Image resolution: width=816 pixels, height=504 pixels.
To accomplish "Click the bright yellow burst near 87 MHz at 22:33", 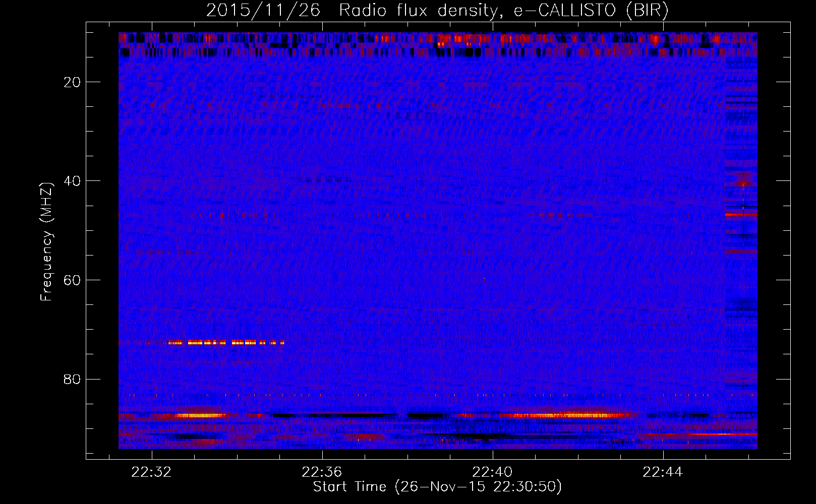I will [x=199, y=416].
